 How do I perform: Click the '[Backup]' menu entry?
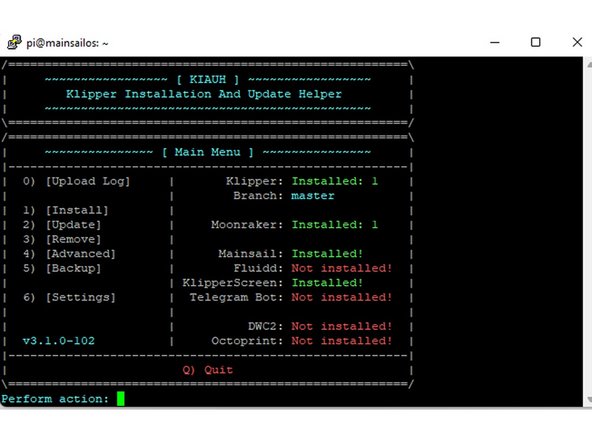click(x=73, y=268)
